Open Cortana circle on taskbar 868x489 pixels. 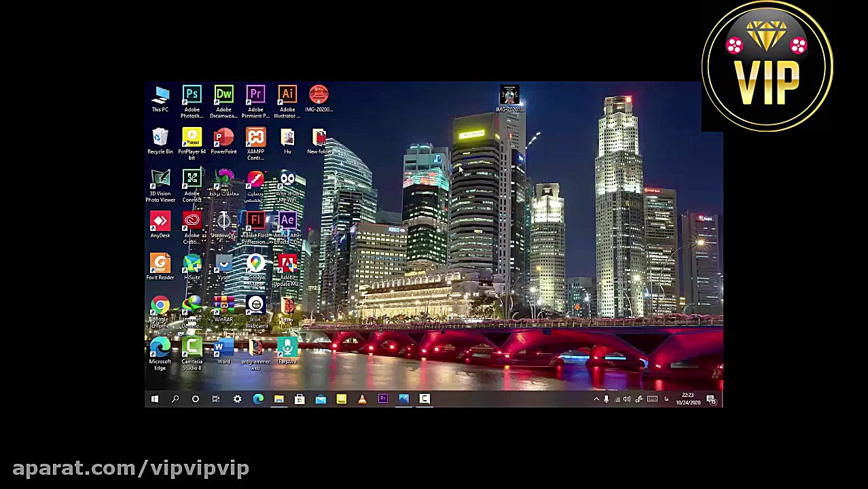[x=196, y=399]
